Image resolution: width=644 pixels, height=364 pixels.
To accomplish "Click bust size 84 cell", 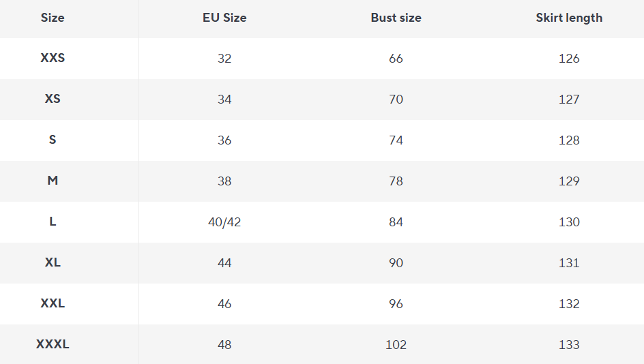I will coord(396,222).
